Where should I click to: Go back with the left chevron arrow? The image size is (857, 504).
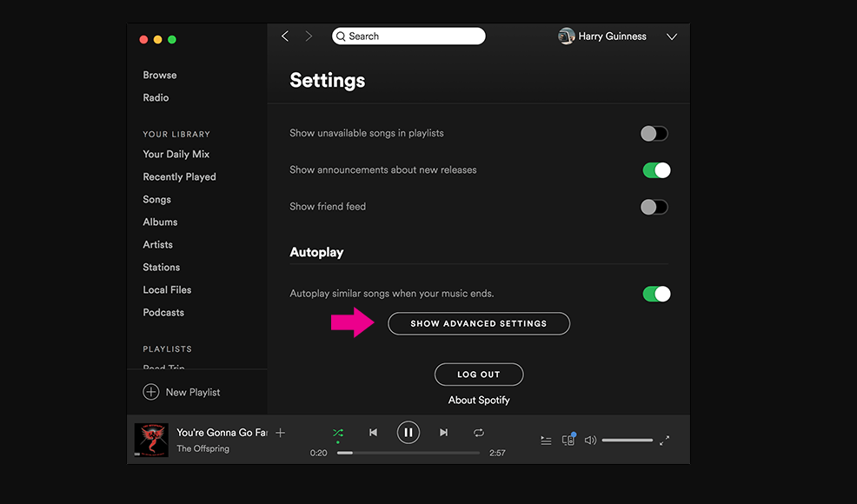tap(285, 36)
